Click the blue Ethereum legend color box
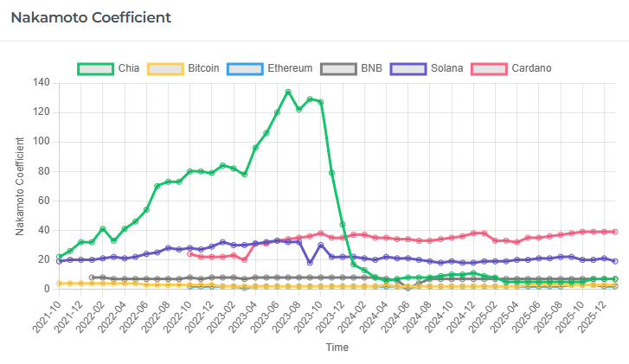Image resolution: width=629 pixels, height=364 pixels. [x=246, y=68]
